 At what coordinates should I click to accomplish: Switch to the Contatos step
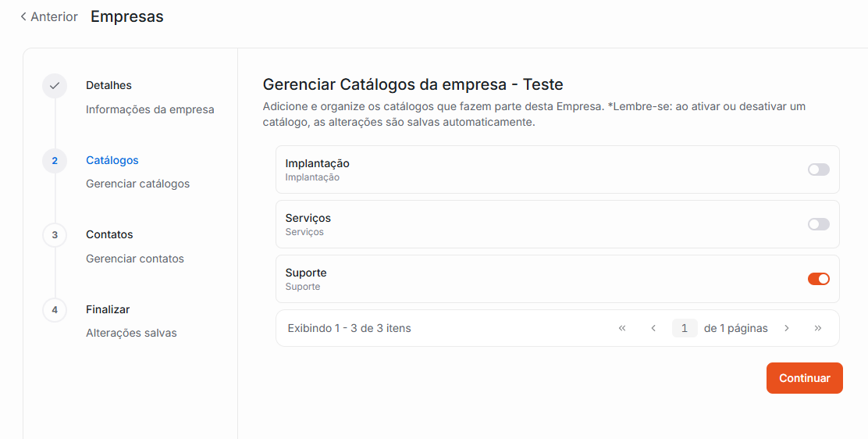click(x=109, y=234)
